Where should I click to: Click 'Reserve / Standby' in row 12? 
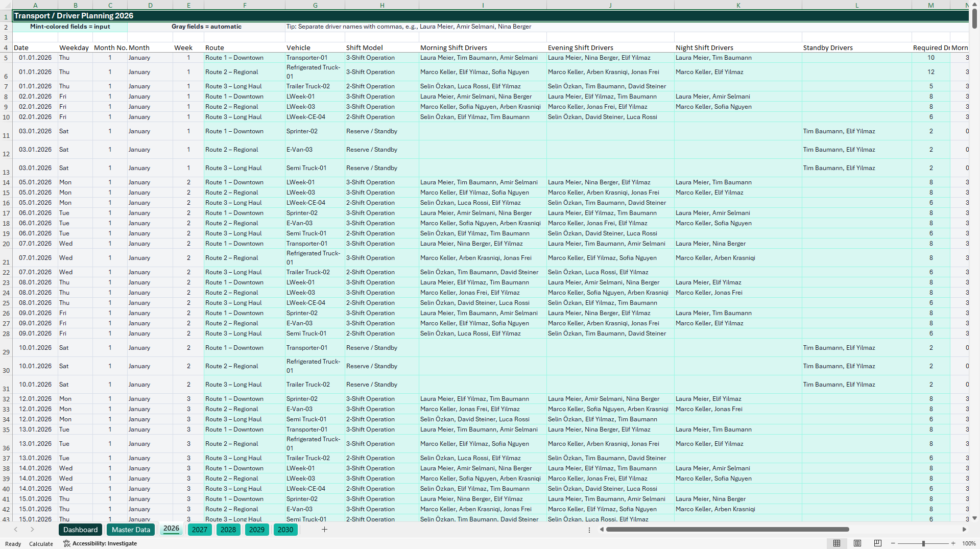tap(382, 150)
